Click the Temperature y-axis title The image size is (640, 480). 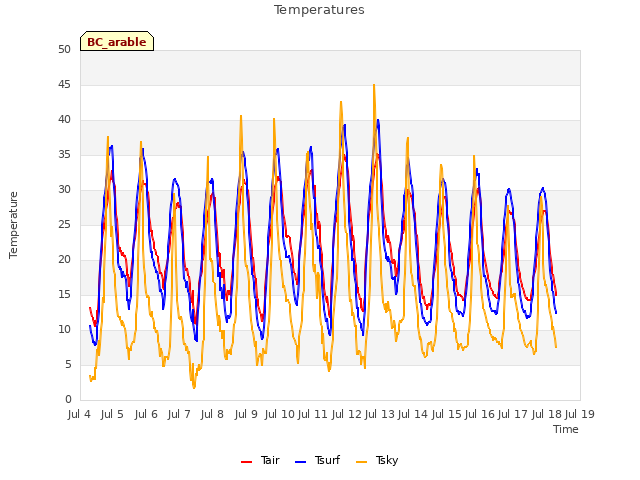click(x=13, y=225)
